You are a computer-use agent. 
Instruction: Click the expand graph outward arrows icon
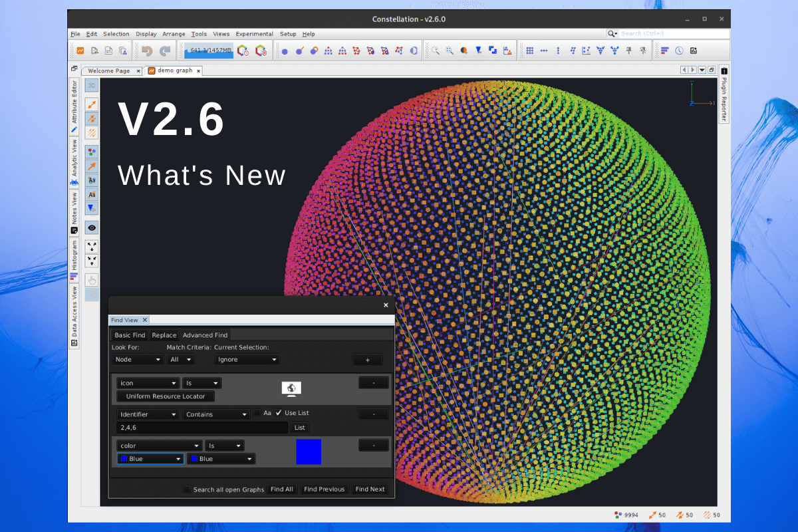(92, 247)
